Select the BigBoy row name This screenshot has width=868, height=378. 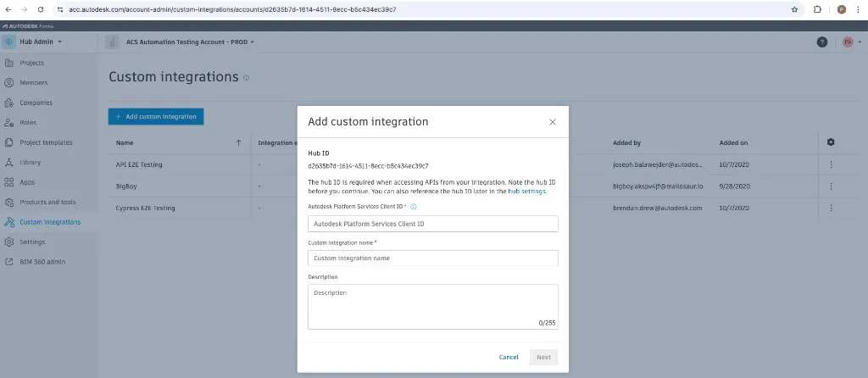pos(127,186)
